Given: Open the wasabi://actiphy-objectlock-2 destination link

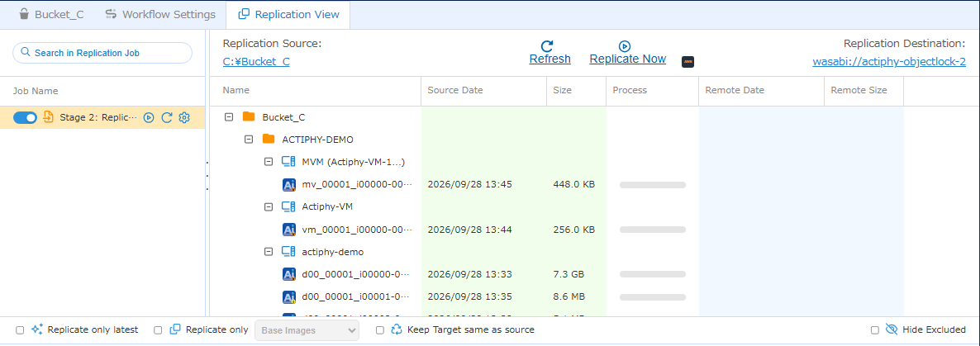Looking at the screenshot, I should click(889, 62).
